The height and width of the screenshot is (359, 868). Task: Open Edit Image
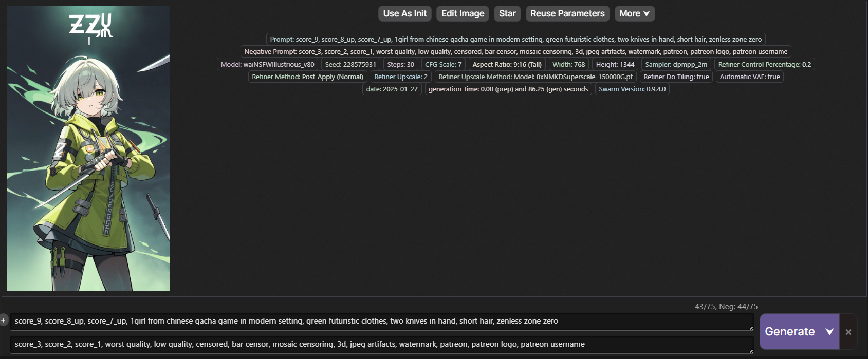[x=463, y=13]
